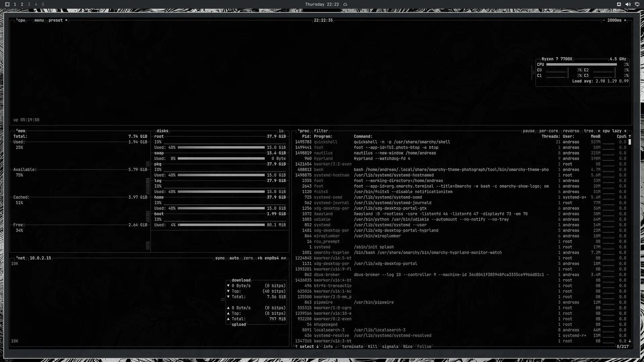Click the process filter field
The height and width of the screenshot is (362, 644).
coord(321,131)
